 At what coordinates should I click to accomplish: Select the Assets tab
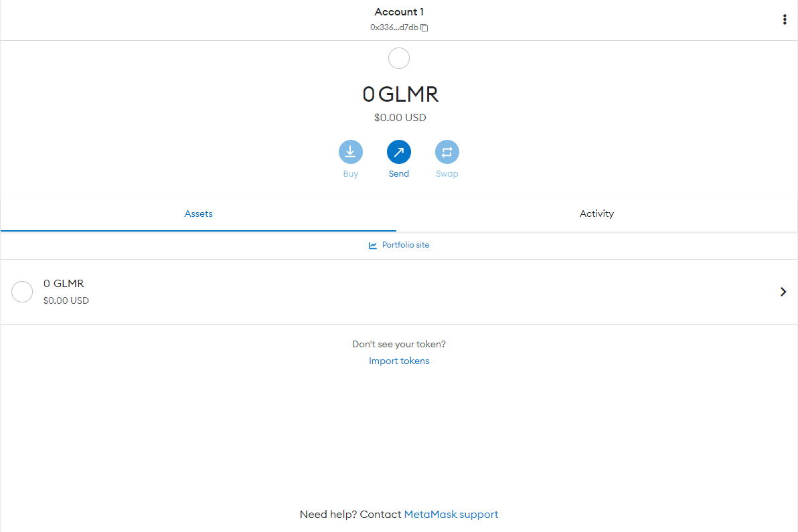(x=198, y=213)
